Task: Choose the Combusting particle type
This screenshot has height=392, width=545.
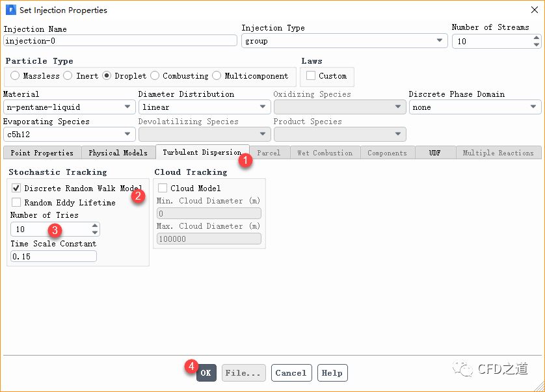Action: [155, 76]
